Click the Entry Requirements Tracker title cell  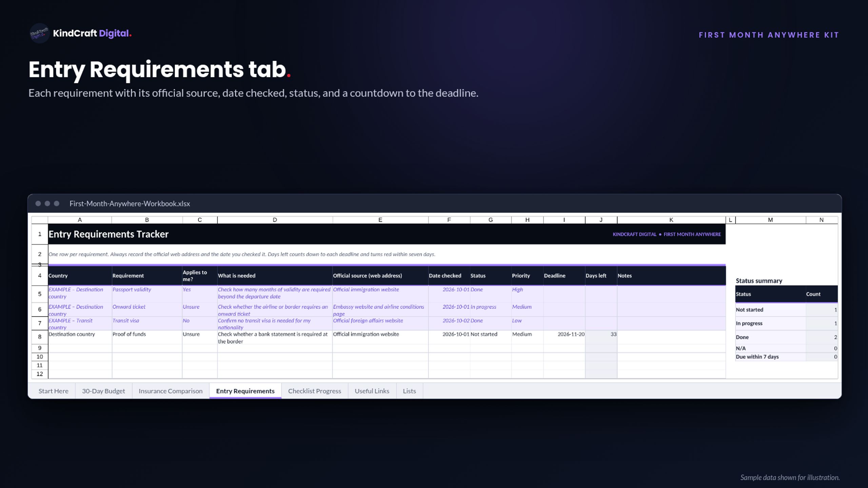pyautogui.click(x=108, y=234)
